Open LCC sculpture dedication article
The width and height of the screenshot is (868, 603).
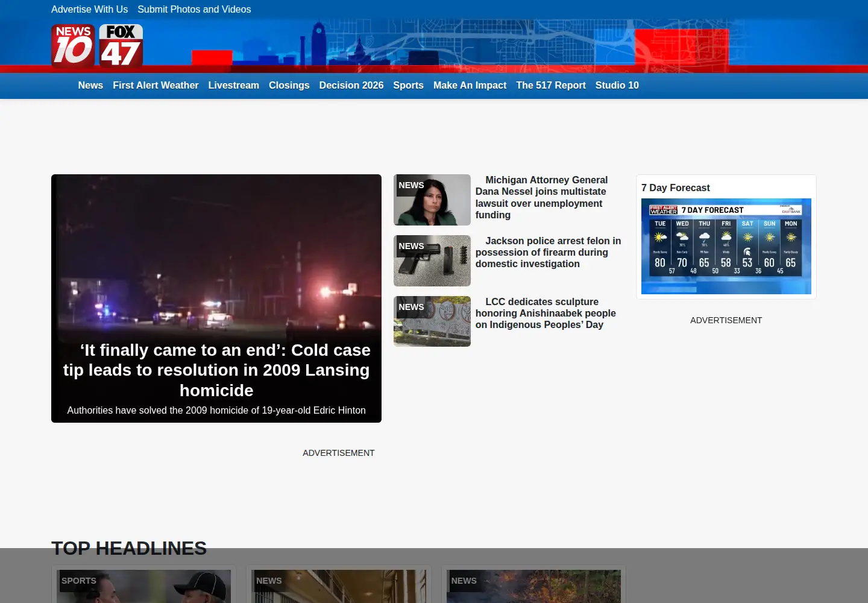(x=546, y=313)
